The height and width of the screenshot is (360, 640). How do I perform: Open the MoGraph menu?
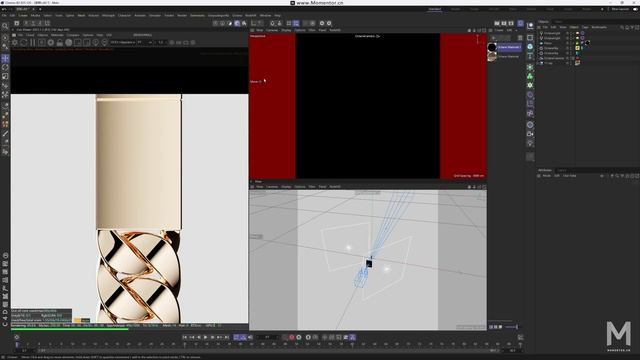click(x=108, y=16)
